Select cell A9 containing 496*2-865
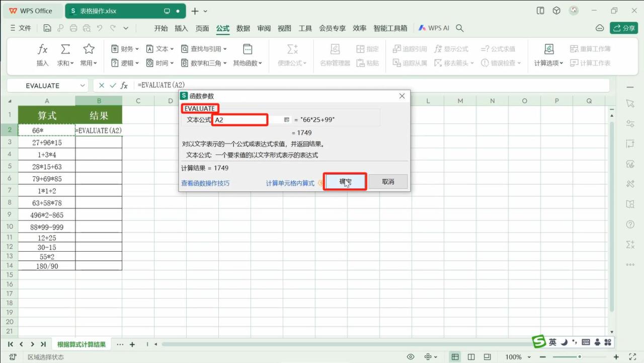644x363 pixels. coord(46,215)
